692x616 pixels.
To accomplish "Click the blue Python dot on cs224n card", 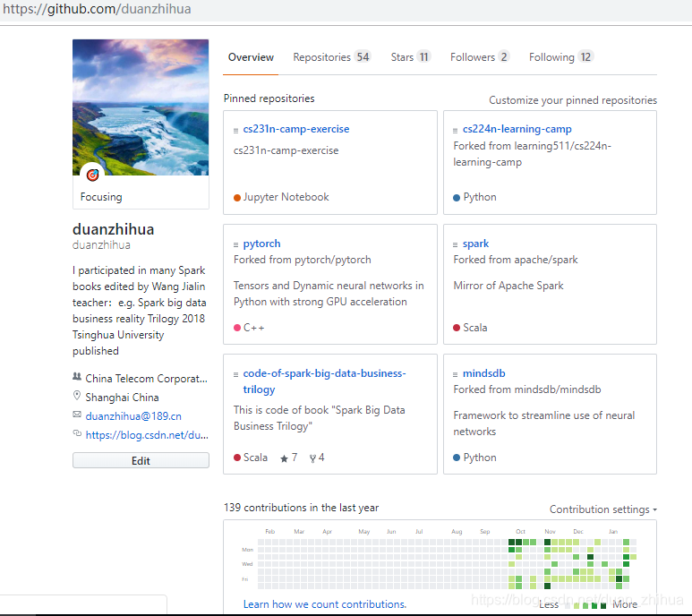I will (457, 198).
